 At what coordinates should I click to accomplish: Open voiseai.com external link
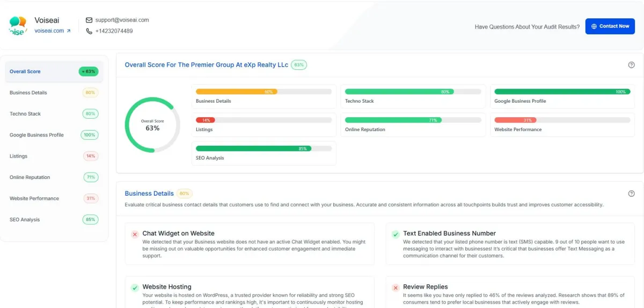click(53, 31)
